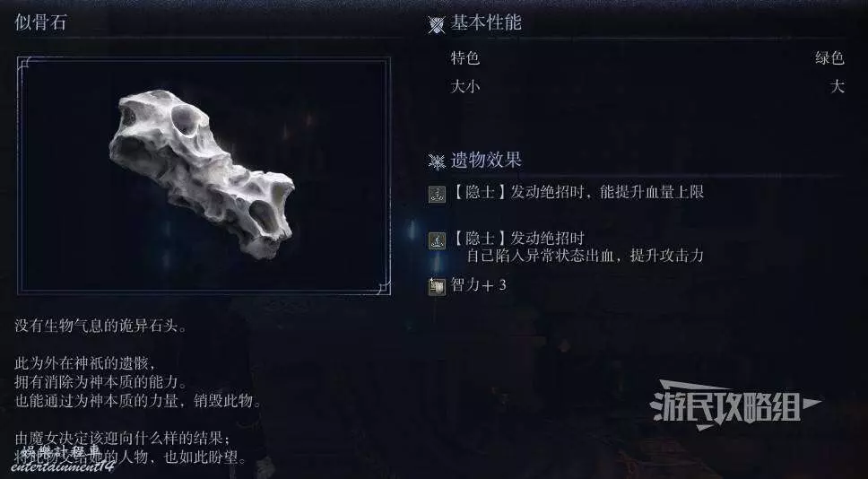Open the 遗物效果 heading
868x479 pixels.
tap(485, 161)
